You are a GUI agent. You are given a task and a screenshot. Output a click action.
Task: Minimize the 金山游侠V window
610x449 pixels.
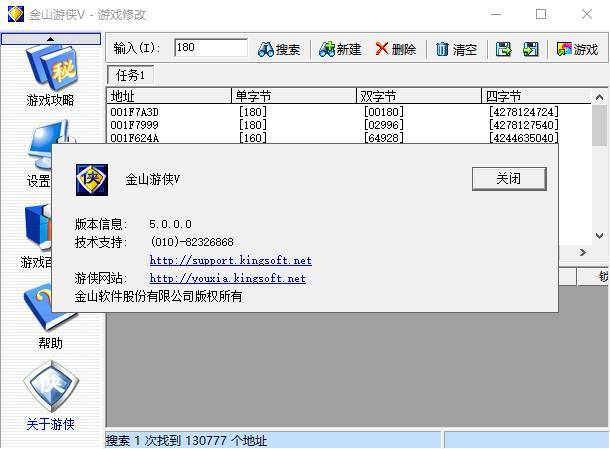tap(496, 14)
